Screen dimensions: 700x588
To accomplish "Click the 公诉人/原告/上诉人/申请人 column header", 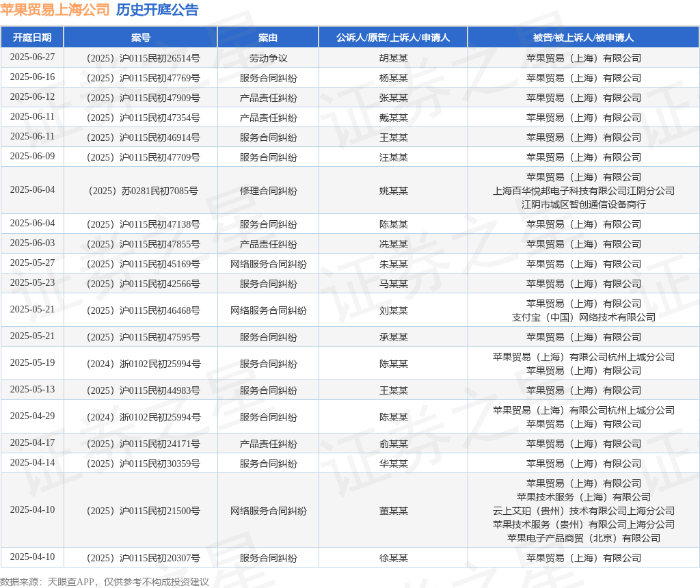I will [393, 38].
